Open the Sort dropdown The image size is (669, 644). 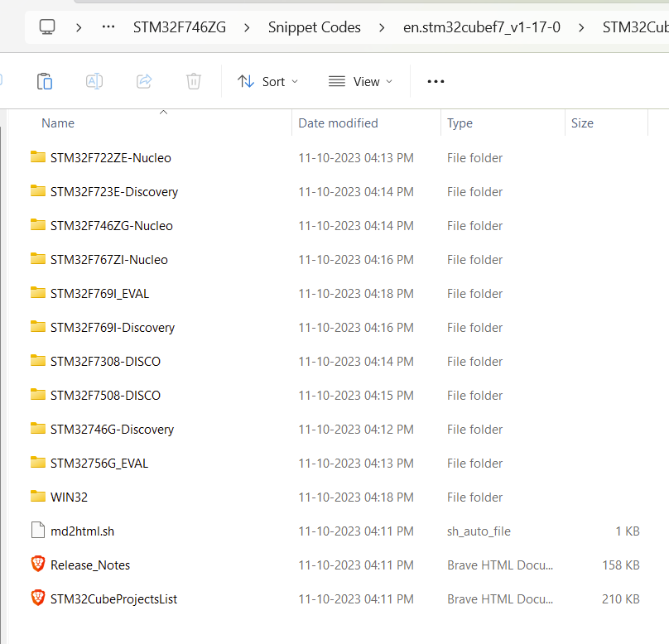[268, 81]
